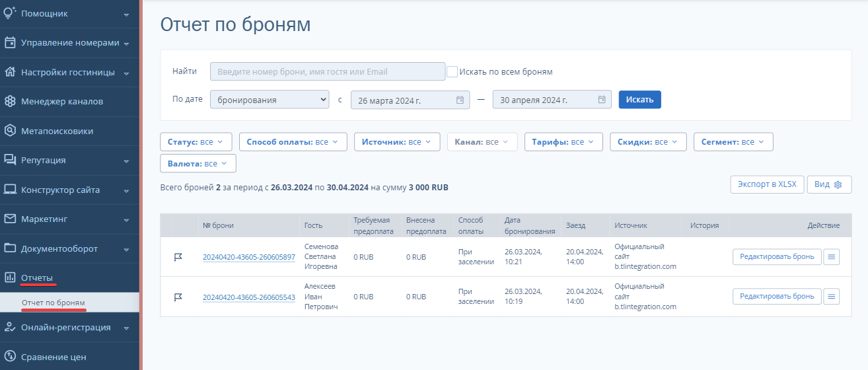Expand the Репутация section chevron
868x370 pixels.
(126, 161)
